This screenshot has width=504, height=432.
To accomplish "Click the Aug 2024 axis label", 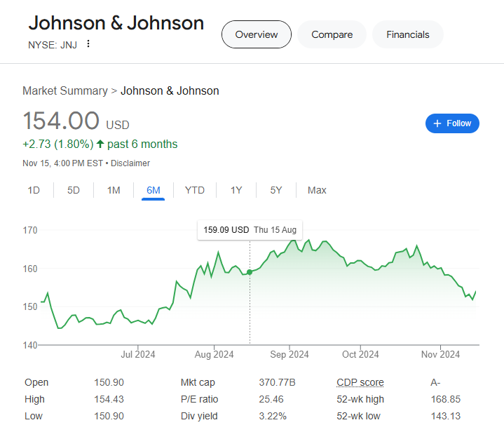I will [x=214, y=354].
